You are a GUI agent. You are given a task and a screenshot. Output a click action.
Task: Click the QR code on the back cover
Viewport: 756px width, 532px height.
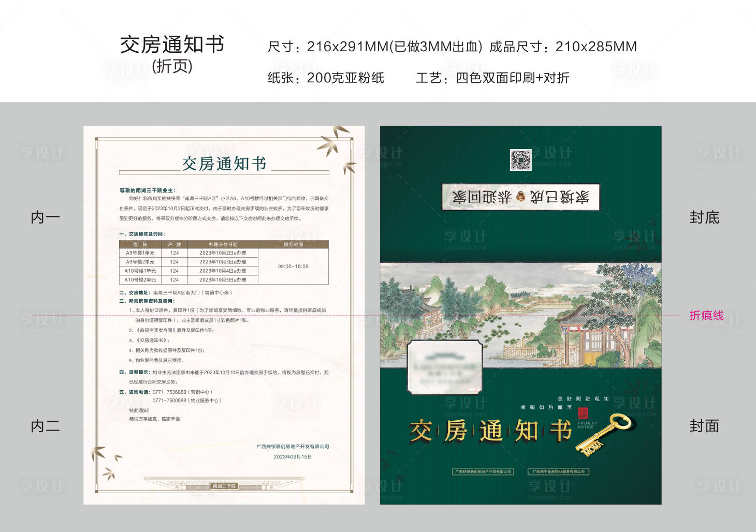coord(520,160)
